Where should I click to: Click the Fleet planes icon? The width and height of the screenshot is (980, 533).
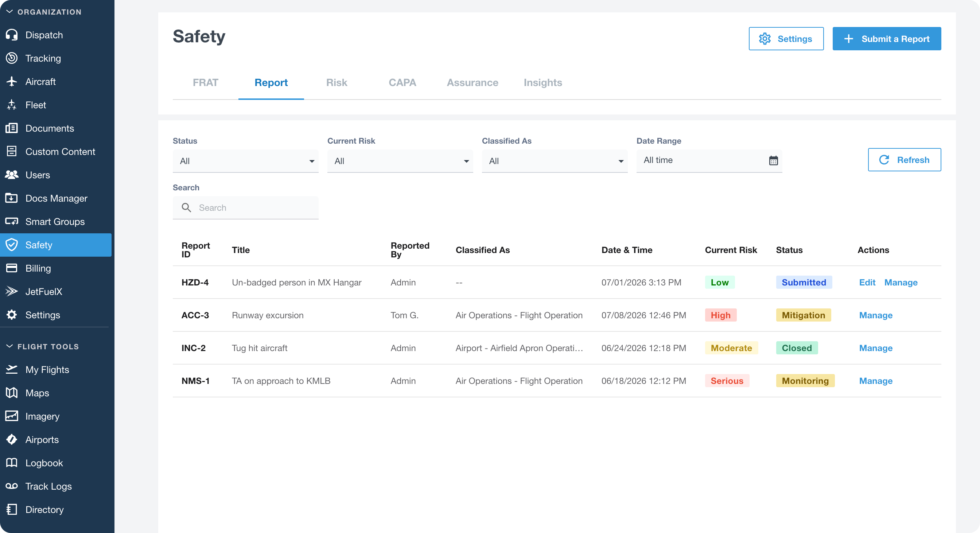point(12,105)
